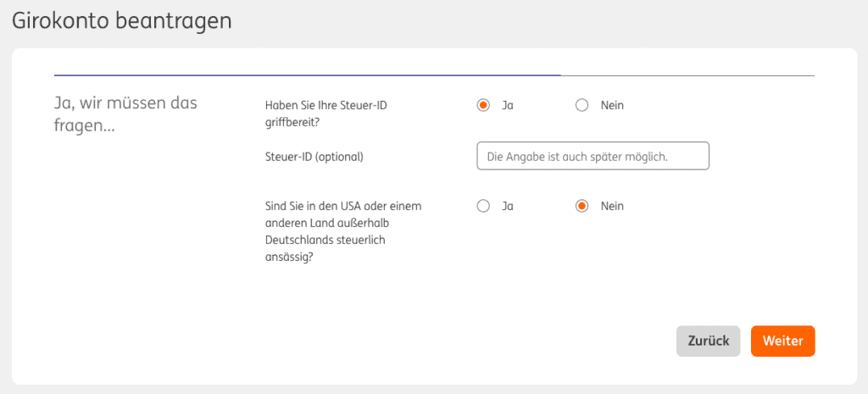Click the Ja label text for the USA question

coord(508,206)
